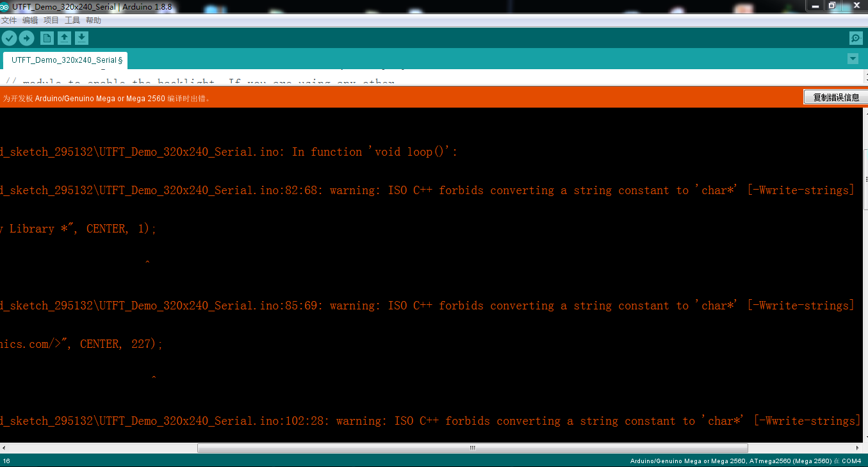Open the Serial Monitor icon
Image resolution: width=868 pixels, height=467 pixels.
click(x=856, y=38)
